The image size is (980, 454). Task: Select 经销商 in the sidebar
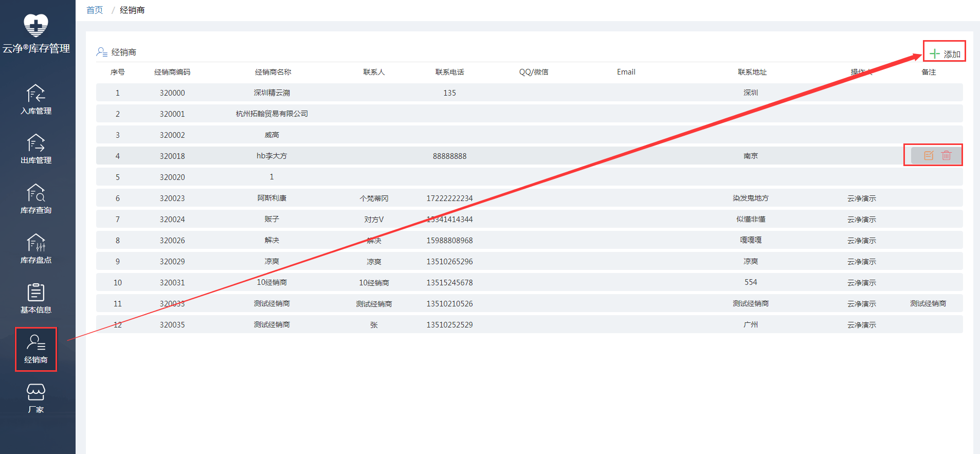tap(36, 349)
